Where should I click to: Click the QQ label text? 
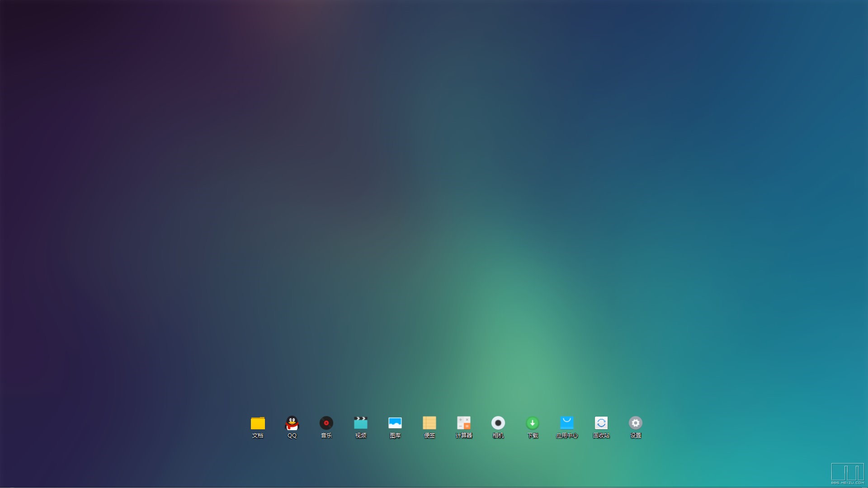point(292,436)
